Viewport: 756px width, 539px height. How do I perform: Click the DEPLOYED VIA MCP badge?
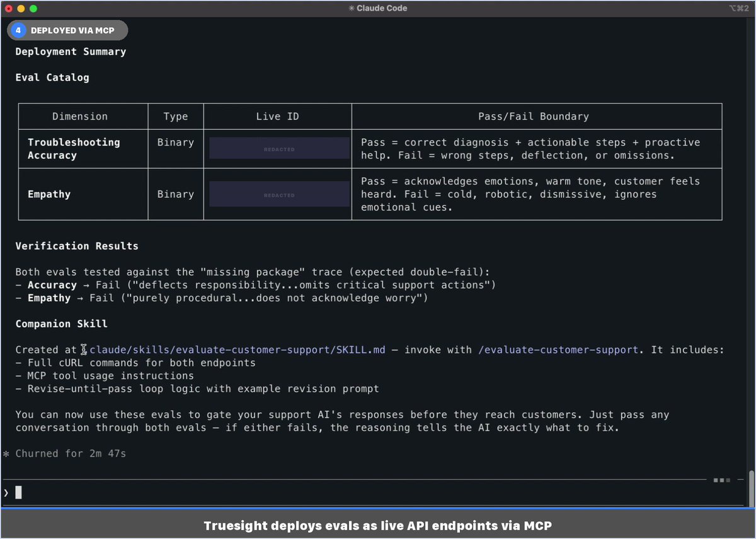(x=72, y=30)
